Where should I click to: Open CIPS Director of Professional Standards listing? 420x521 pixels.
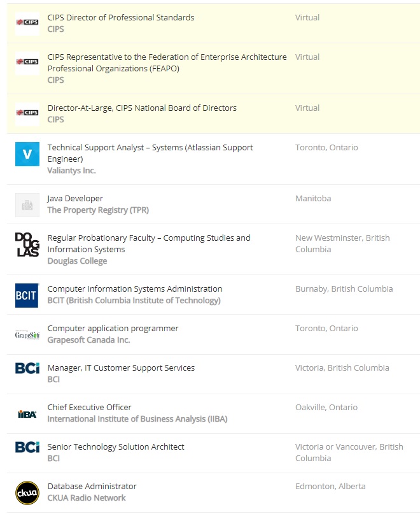pyautogui.click(x=121, y=18)
